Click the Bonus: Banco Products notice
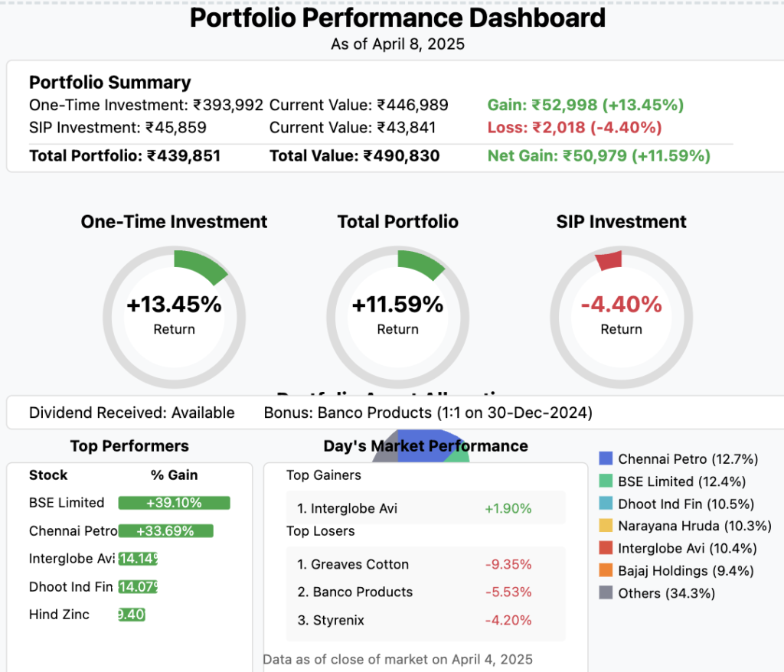The image size is (784, 672). coord(428,413)
